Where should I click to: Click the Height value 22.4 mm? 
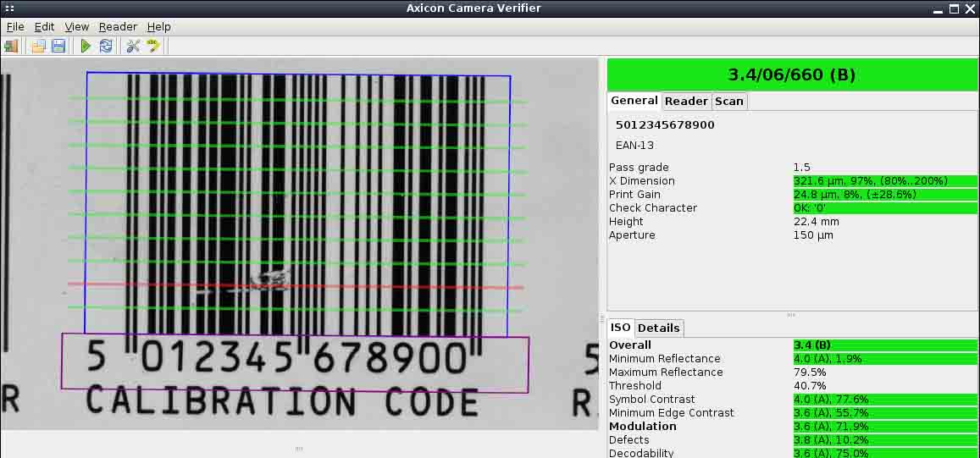coord(817,222)
